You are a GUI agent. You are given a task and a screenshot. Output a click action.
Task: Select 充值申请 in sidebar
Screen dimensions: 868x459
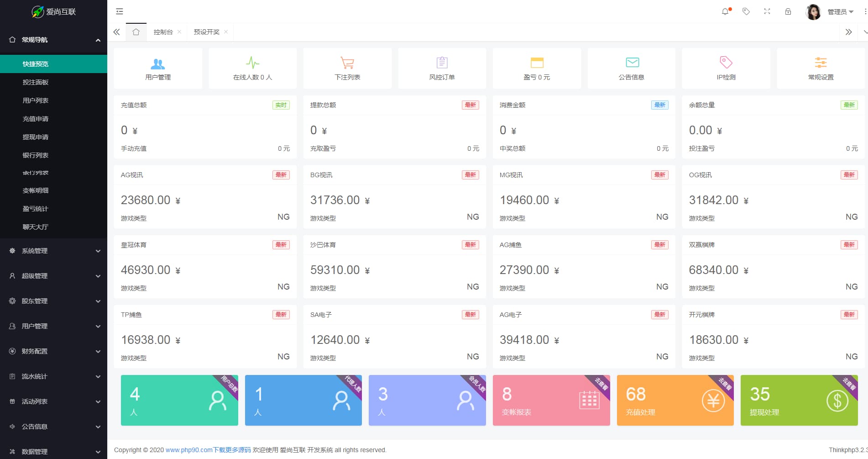click(x=36, y=119)
